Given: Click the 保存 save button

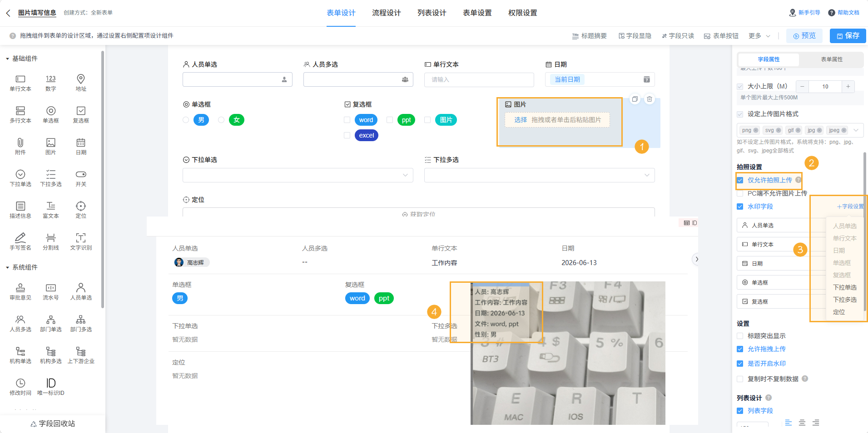Looking at the screenshot, I should (x=848, y=36).
